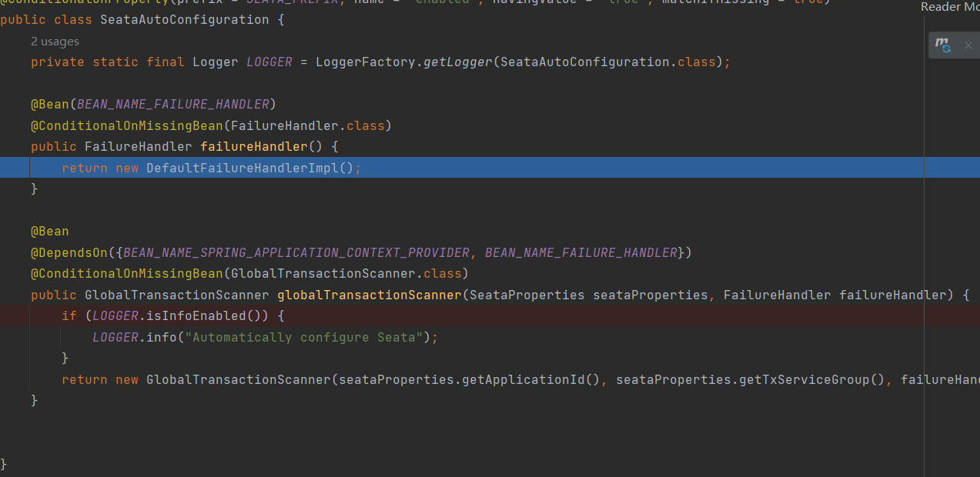Click the failureHandler() method name
Image resolution: width=980 pixels, height=477 pixels.
click(254, 146)
